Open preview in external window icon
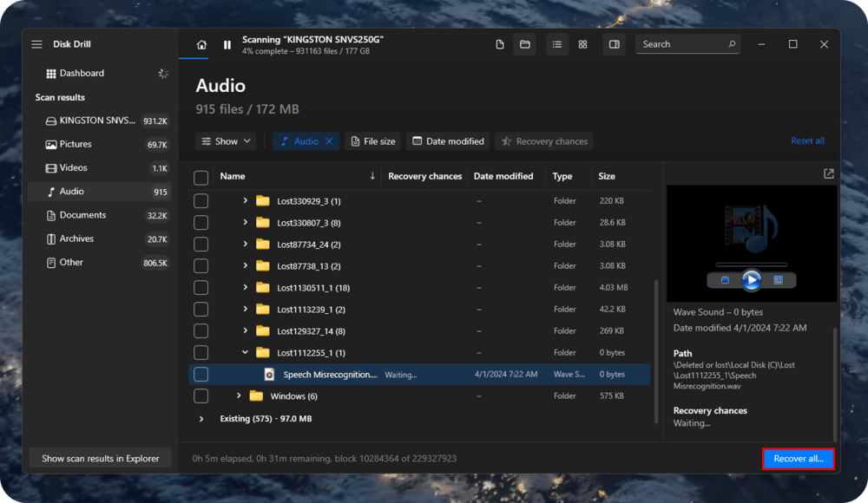 coord(828,174)
